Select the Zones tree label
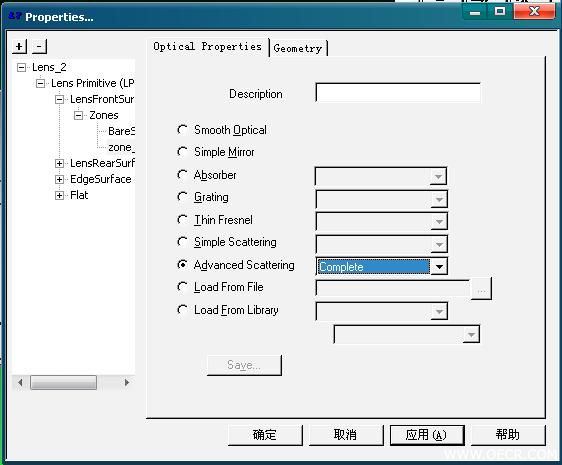This screenshot has height=465, width=562. (104, 115)
